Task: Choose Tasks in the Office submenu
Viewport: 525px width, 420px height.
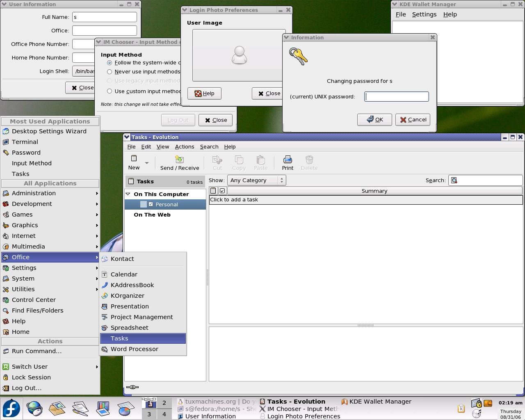Action: 143,338
